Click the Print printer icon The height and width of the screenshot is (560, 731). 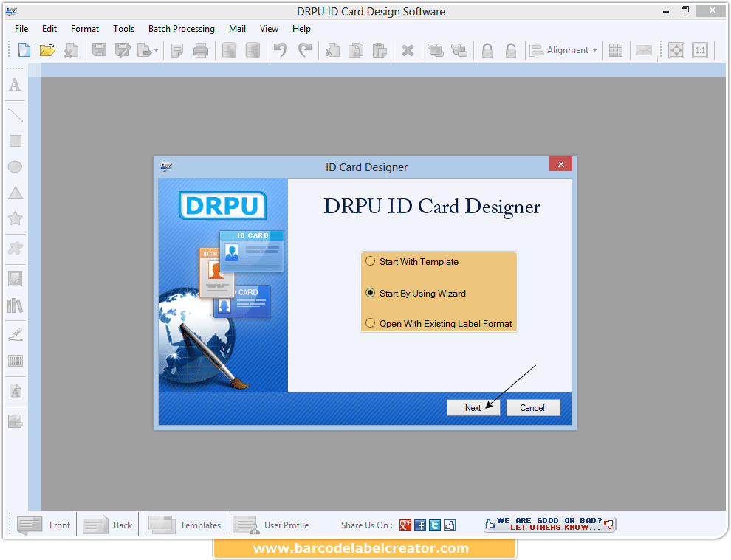[201, 50]
